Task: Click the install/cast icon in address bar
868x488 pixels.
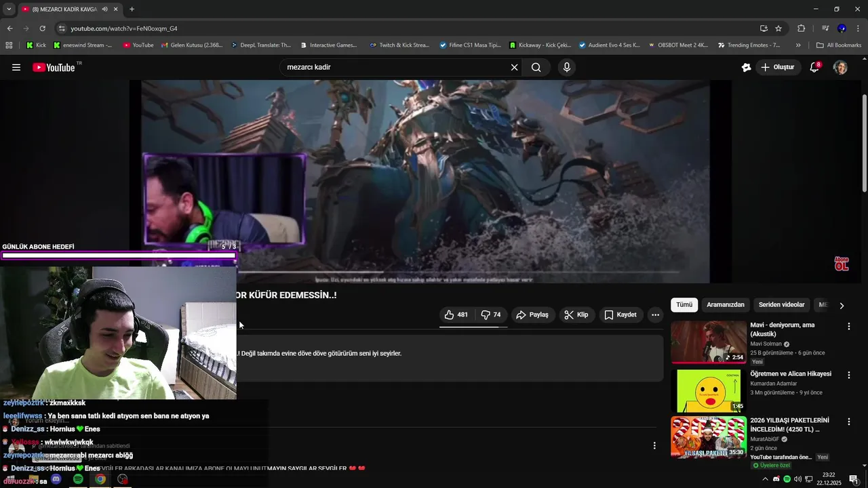Action: [764, 28]
